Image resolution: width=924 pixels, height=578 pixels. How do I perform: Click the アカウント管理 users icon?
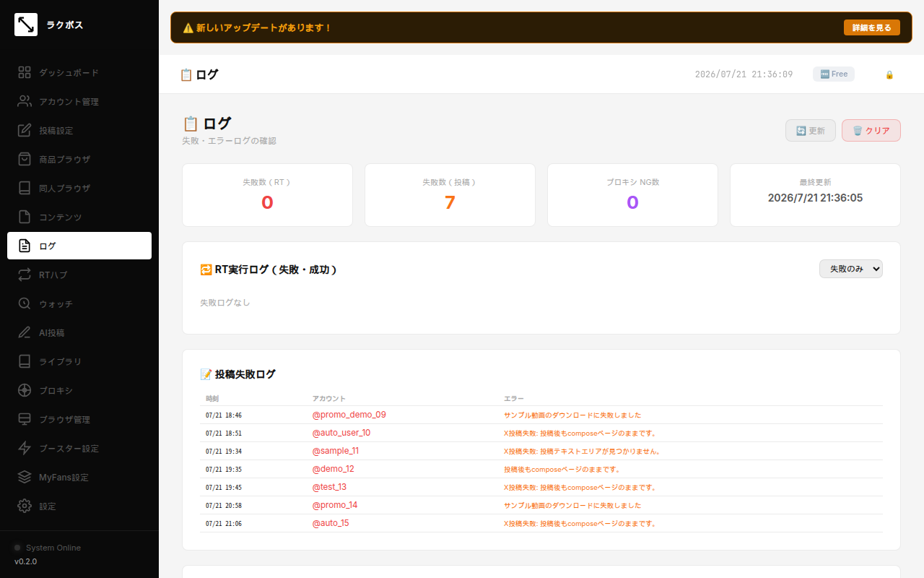25,101
